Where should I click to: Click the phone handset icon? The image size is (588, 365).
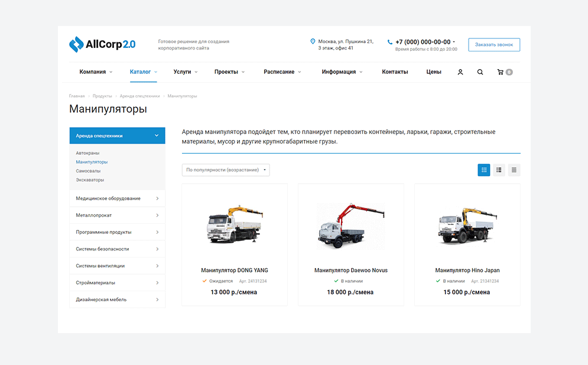[390, 42]
